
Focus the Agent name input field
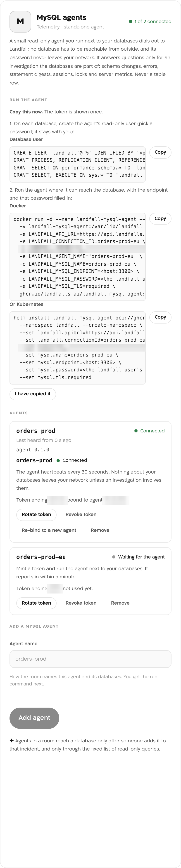(90, 659)
